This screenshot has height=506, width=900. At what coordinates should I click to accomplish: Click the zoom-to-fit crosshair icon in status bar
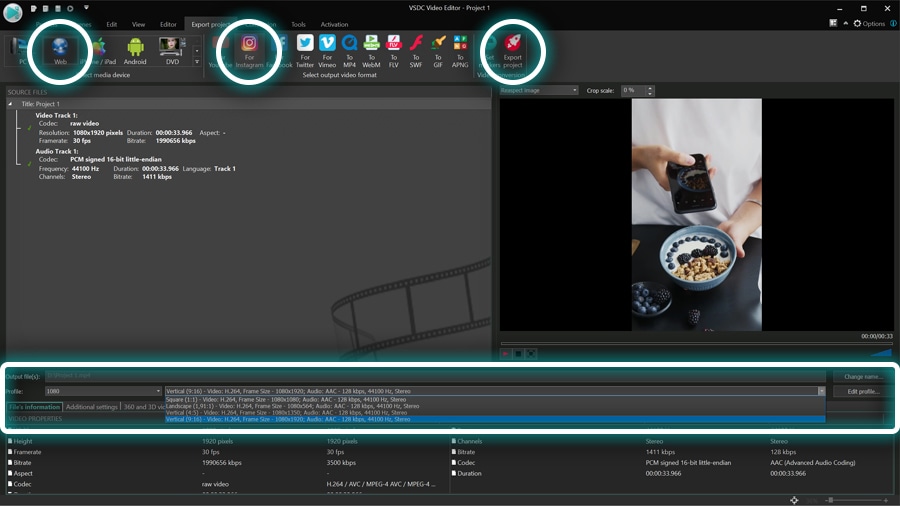click(794, 500)
